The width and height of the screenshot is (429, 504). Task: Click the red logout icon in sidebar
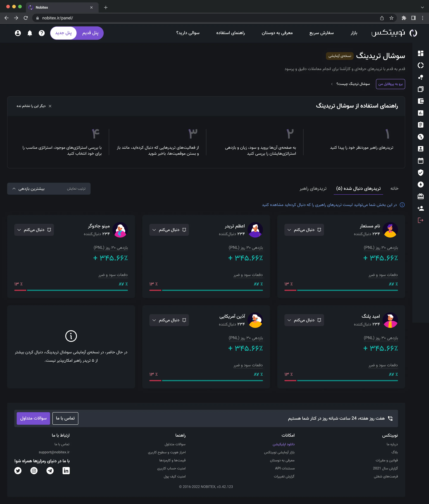click(x=421, y=220)
